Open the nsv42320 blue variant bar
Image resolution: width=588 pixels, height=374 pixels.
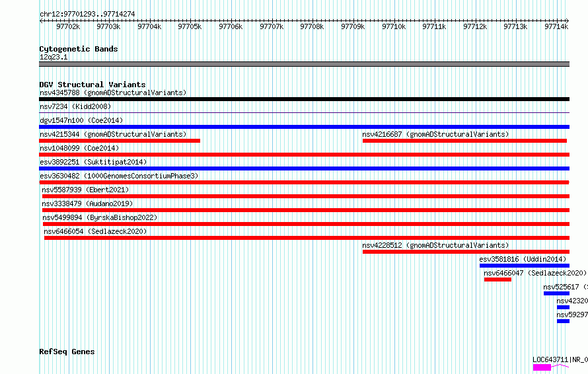click(564, 307)
